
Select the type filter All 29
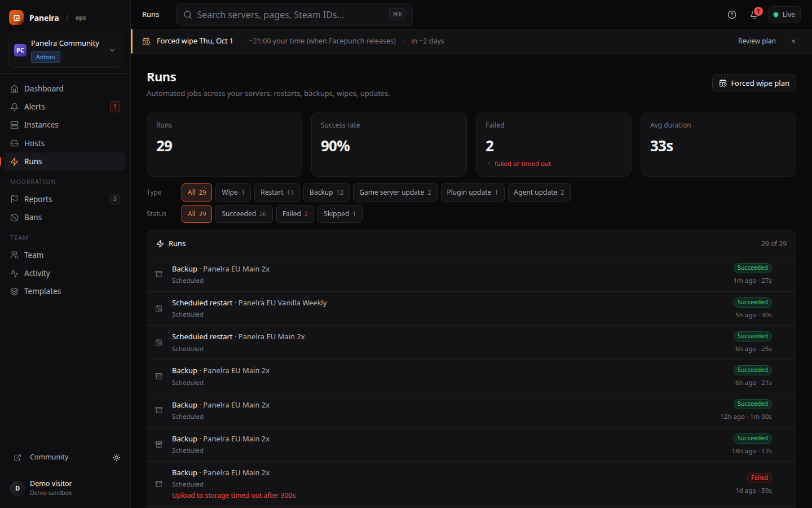click(197, 192)
